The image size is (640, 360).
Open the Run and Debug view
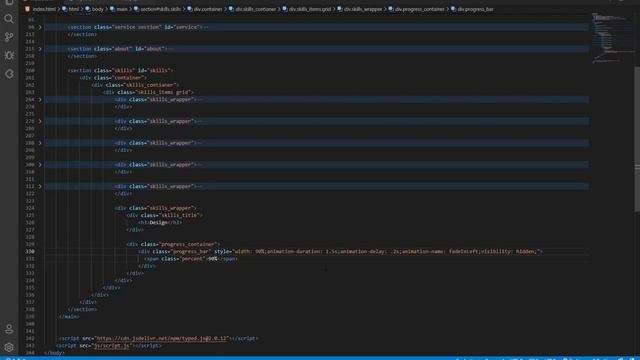[x=9, y=56]
